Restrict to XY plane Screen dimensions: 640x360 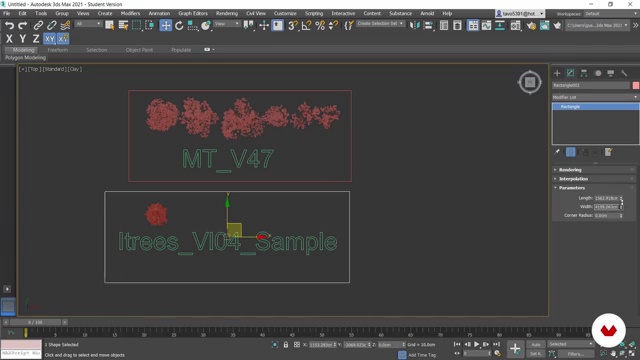click(49, 39)
